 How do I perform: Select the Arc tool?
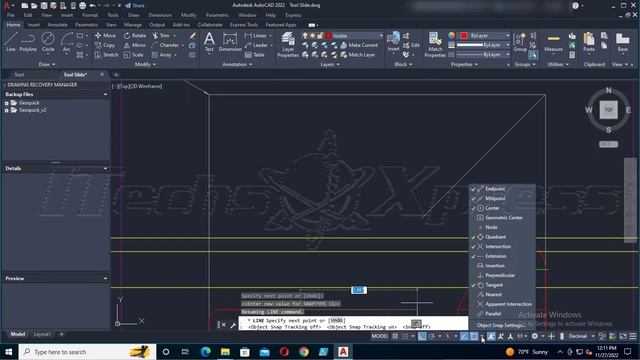tap(66, 42)
